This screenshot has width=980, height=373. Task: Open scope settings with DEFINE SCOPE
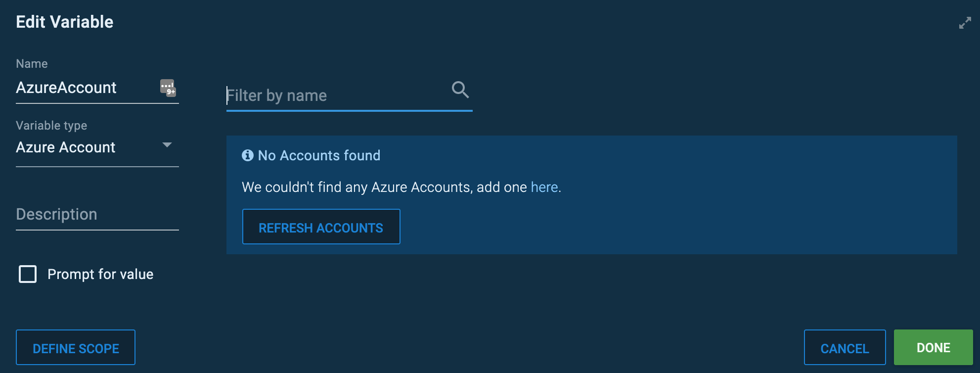click(x=75, y=347)
